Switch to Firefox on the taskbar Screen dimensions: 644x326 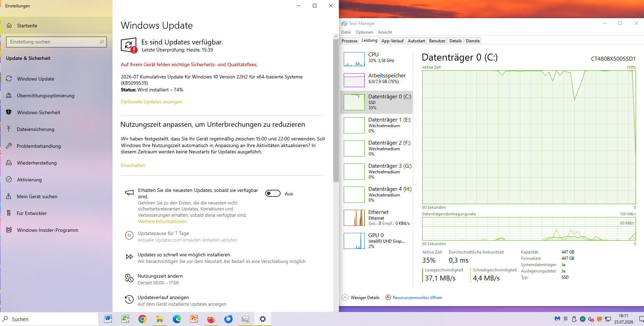[x=211, y=319]
